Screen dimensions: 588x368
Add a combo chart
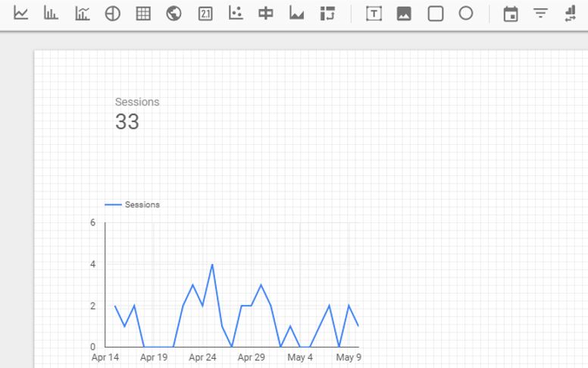pyautogui.click(x=82, y=14)
